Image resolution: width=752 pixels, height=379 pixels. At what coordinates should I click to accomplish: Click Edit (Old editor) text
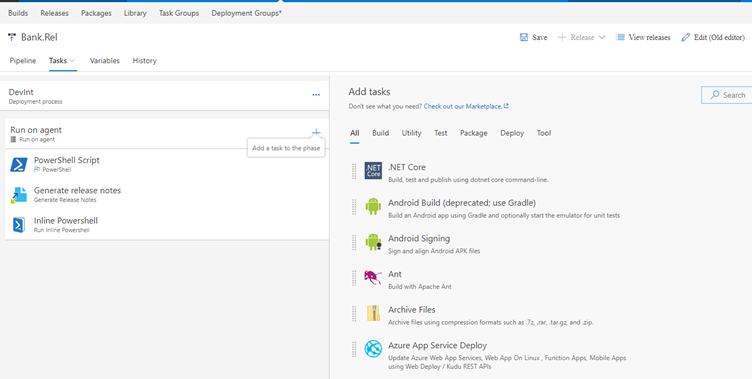click(719, 37)
